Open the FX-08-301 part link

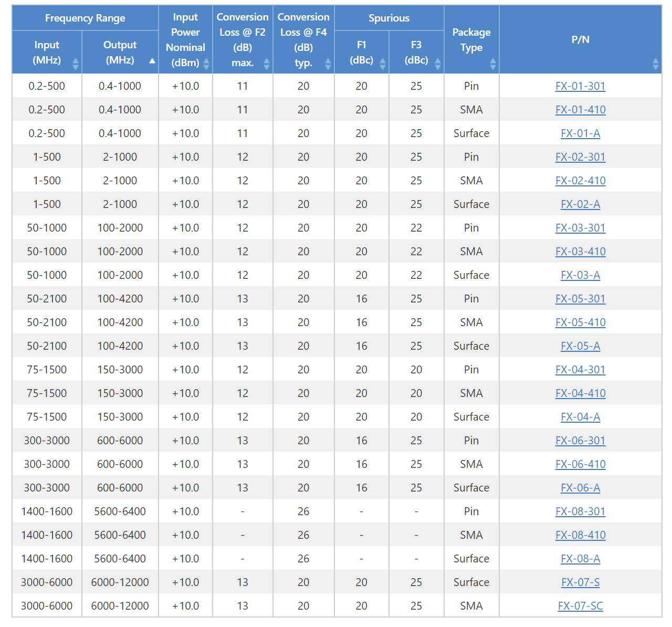click(580, 511)
